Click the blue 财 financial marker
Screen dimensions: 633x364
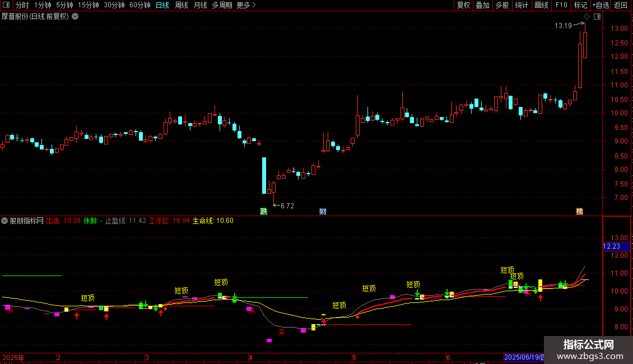(x=323, y=212)
